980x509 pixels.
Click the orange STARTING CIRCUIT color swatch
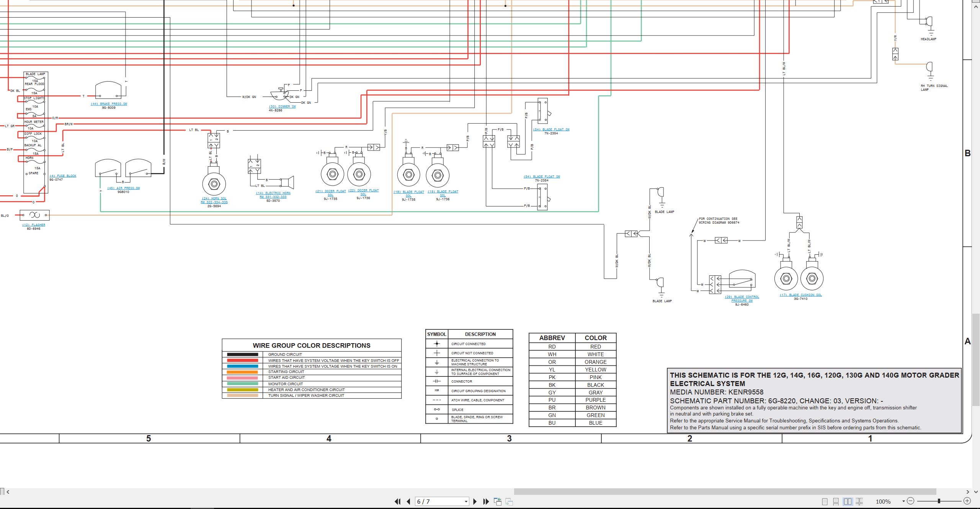point(242,372)
